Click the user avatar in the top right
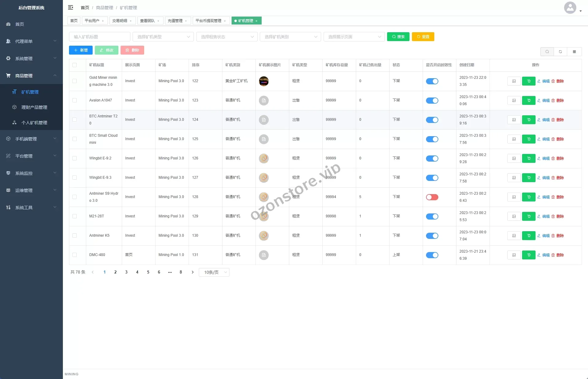 click(570, 8)
